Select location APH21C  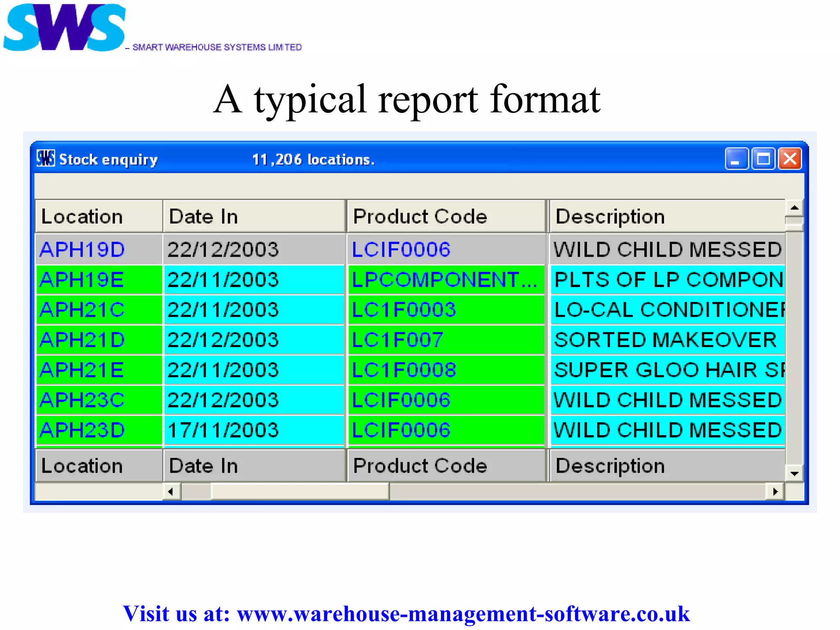[99, 310]
